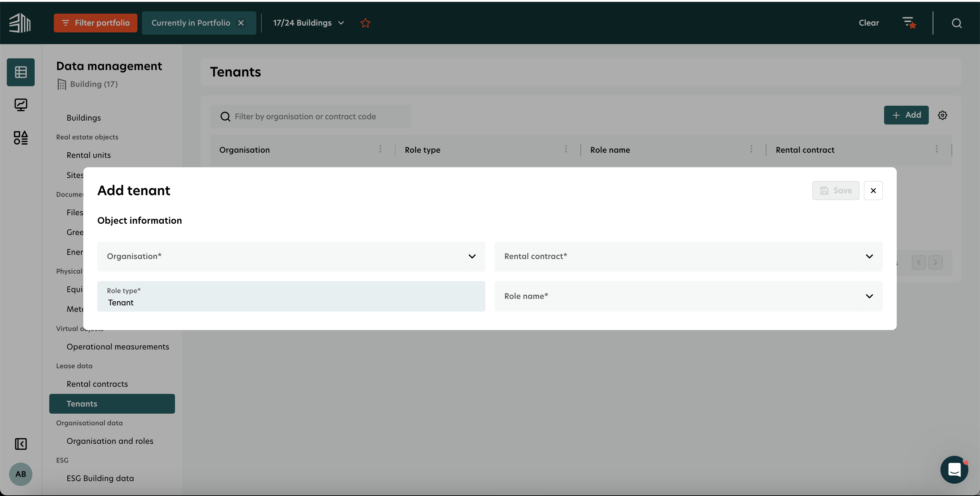Click the AB user avatar
980x496 pixels.
point(20,474)
